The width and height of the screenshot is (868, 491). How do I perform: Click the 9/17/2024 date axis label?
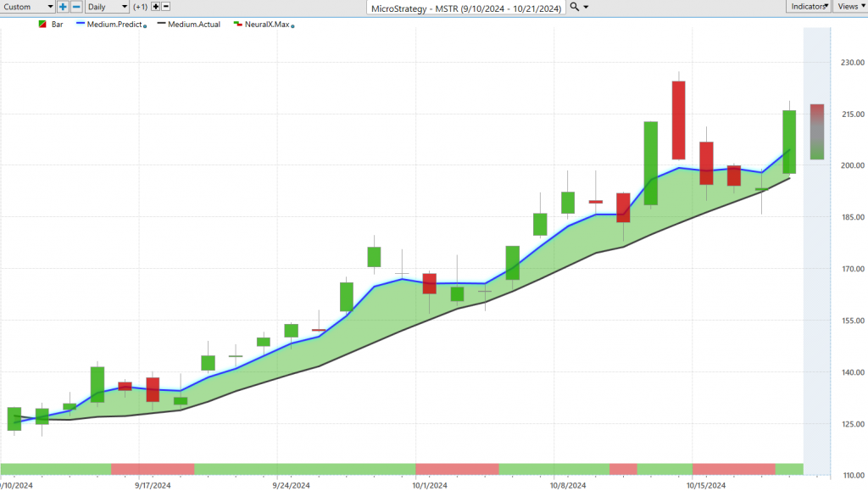coord(153,485)
